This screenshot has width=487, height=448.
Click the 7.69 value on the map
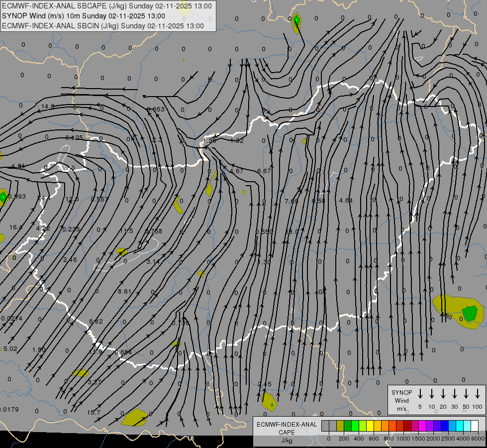[292, 201]
